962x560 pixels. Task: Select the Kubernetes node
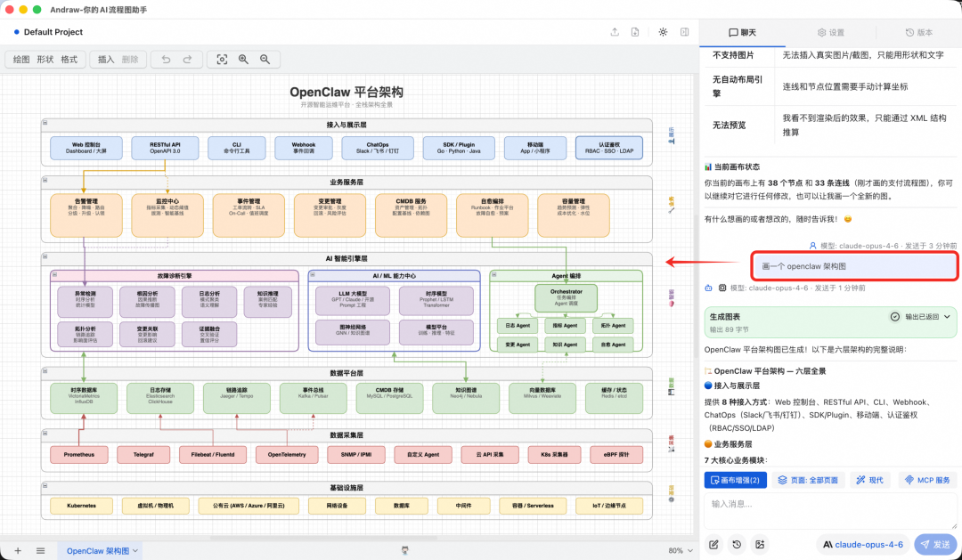[82, 506]
